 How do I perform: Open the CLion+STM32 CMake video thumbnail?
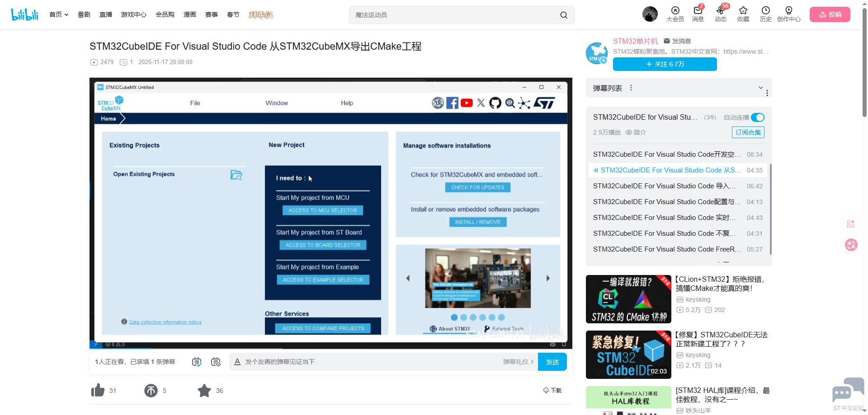628,299
